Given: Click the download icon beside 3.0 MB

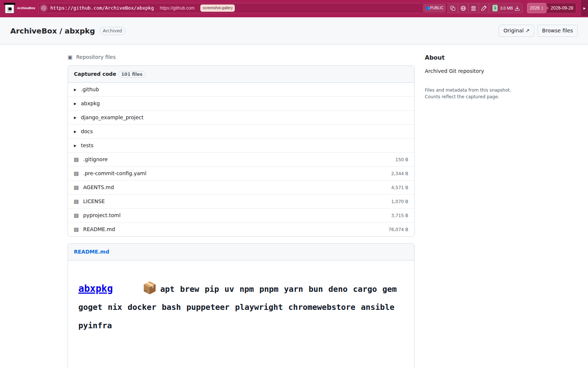Looking at the screenshot, I should point(517,8).
